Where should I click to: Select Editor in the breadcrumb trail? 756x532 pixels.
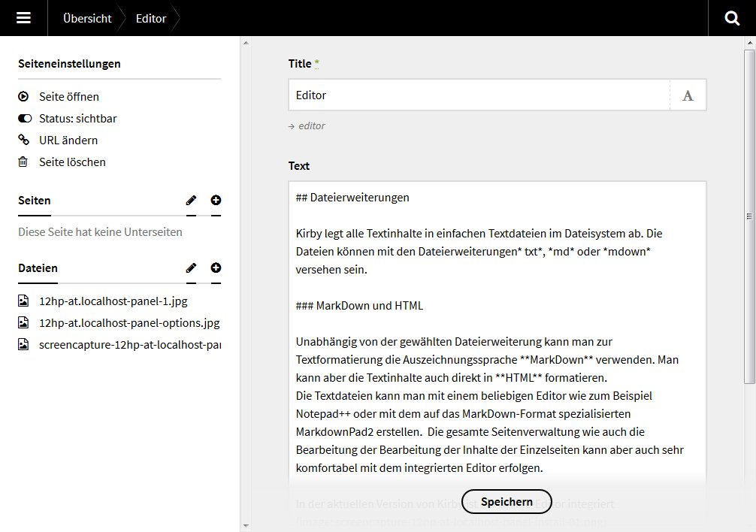click(x=149, y=18)
